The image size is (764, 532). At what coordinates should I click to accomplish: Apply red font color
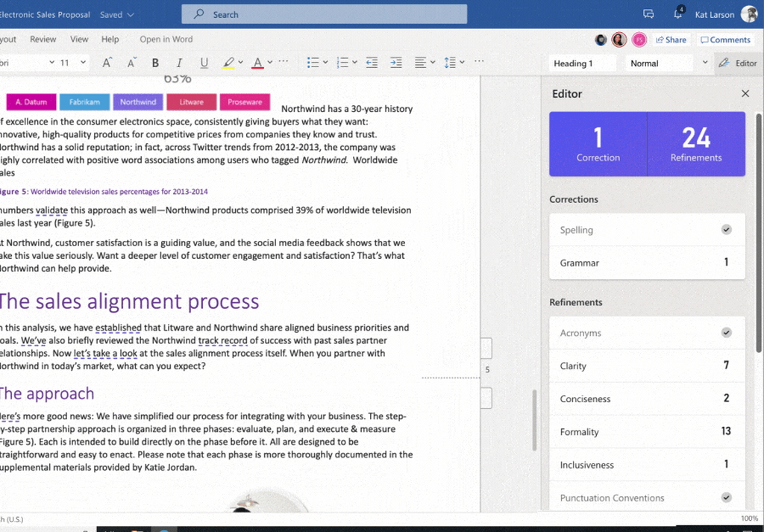257,63
